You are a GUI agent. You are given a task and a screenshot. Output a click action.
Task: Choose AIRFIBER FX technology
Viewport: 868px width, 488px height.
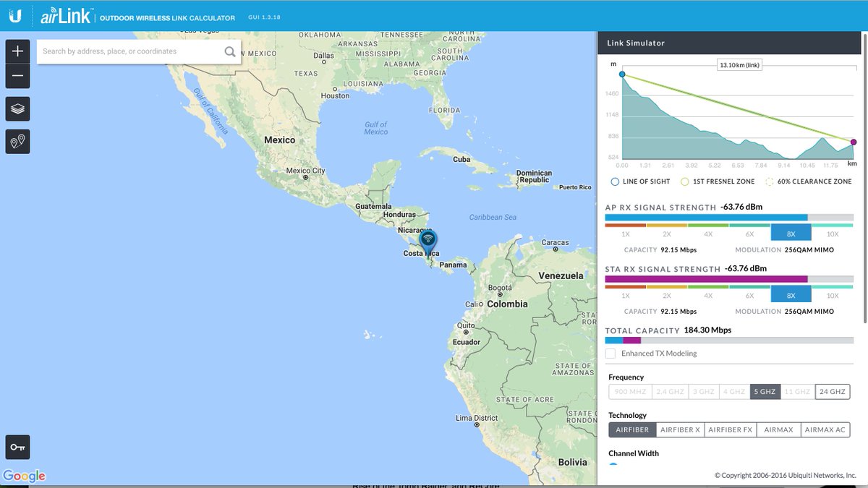click(x=731, y=429)
